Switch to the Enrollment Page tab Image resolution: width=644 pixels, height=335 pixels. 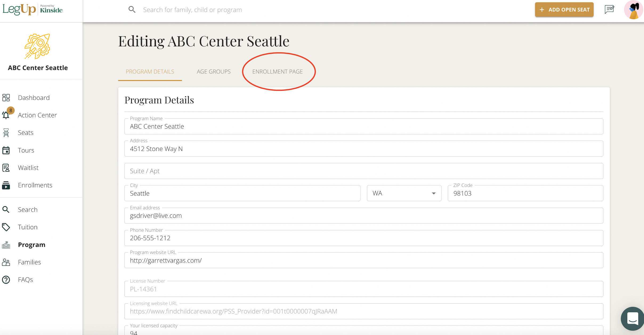[x=278, y=72]
